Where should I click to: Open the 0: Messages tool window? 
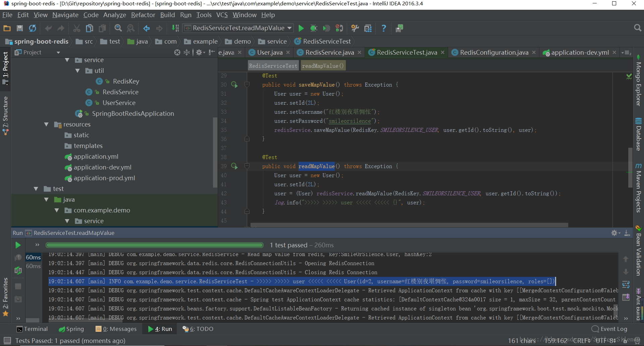[116, 329]
